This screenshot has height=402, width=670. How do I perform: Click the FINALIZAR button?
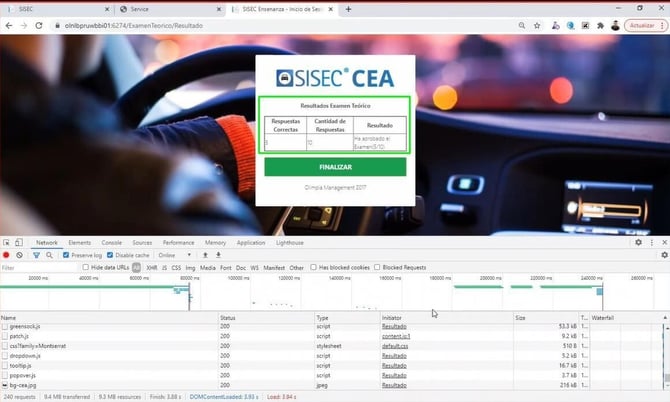coord(335,167)
